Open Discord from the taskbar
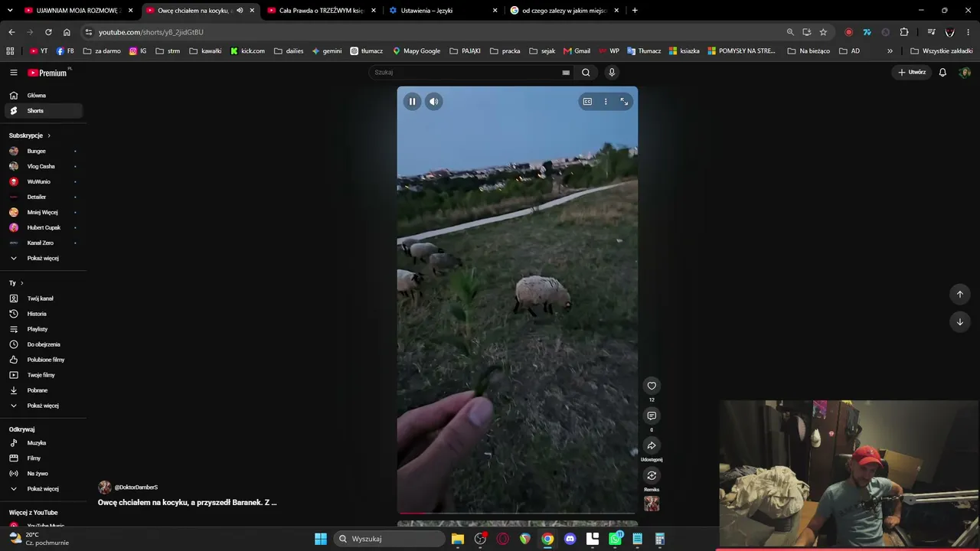 tap(570, 539)
